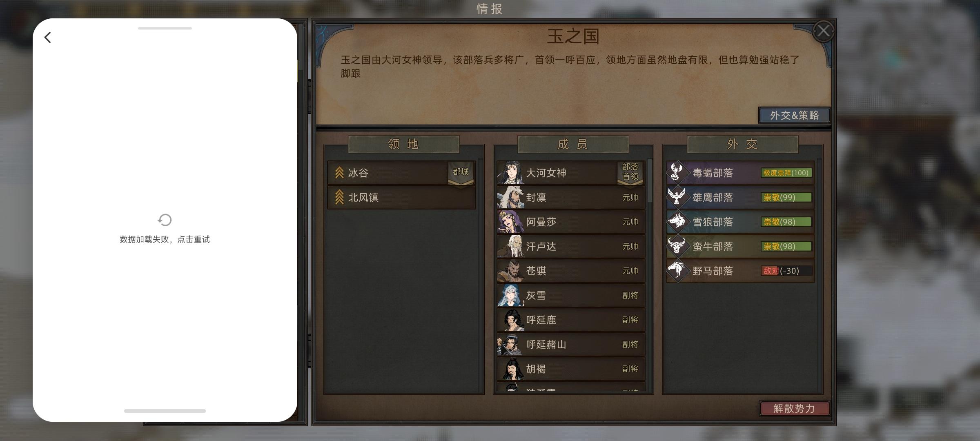This screenshot has height=441, width=980.
Task: Click the 毒蝎部落 scorpion emblem
Action: 677,173
